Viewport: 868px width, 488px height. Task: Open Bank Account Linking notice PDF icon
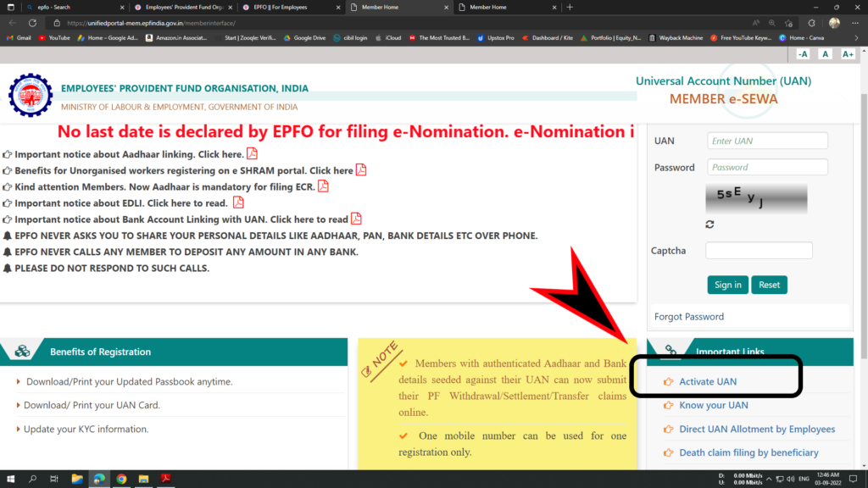[357, 219]
